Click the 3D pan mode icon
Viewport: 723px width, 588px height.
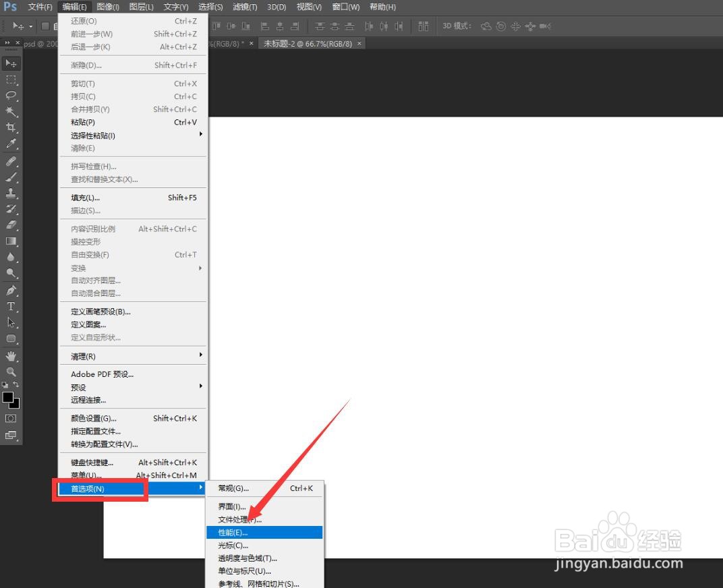click(x=515, y=26)
